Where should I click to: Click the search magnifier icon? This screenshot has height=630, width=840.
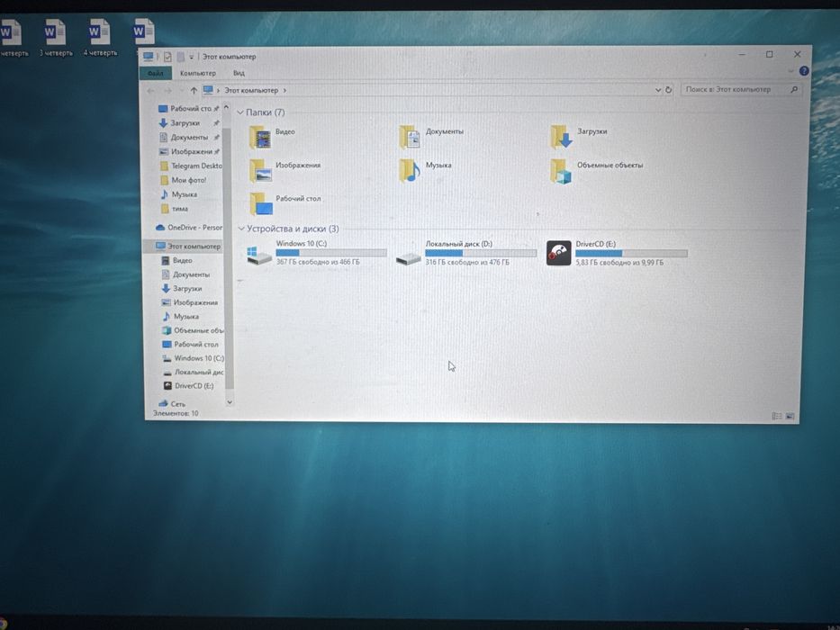794,89
